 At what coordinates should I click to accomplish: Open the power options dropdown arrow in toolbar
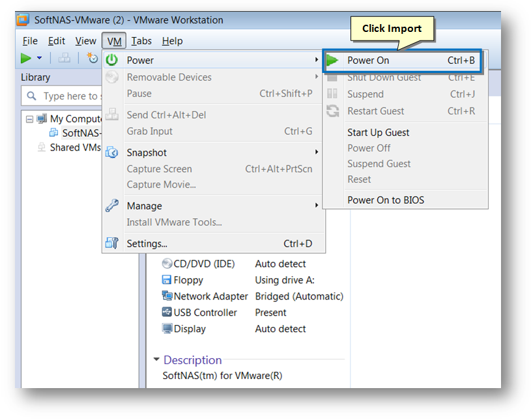click(x=39, y=58)
